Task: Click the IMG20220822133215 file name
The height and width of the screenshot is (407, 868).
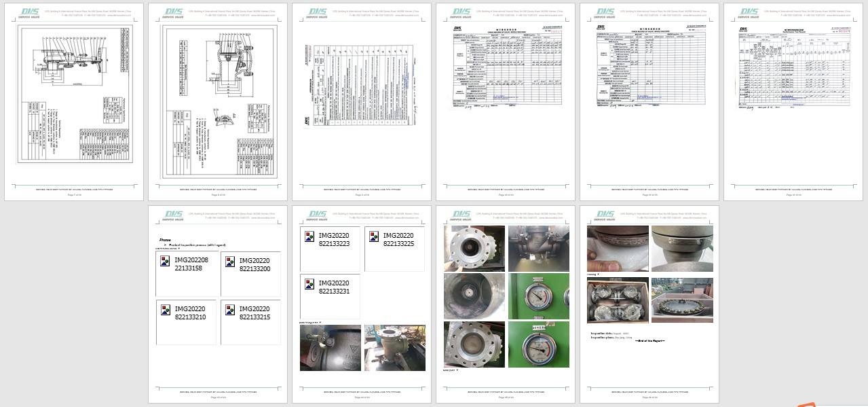Action: [x=254, y=313]
